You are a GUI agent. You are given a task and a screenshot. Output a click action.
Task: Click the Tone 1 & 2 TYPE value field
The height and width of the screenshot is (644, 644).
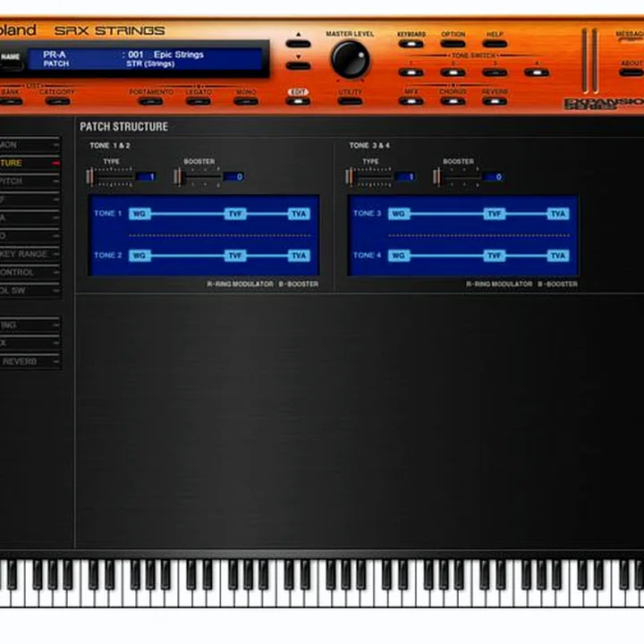pyautogui.click(x=146, y=177)
